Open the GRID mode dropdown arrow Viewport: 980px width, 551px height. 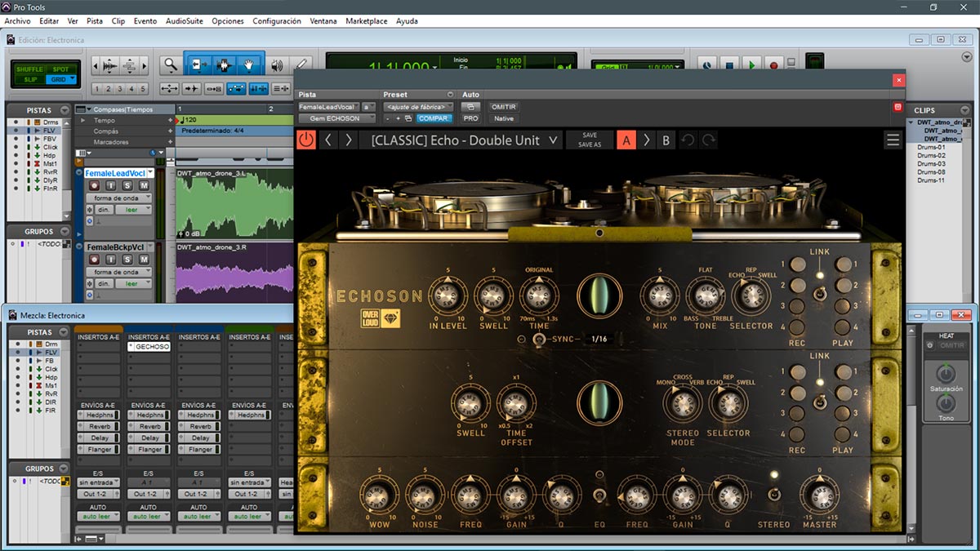pyautogui.click(x=72, y=79)
